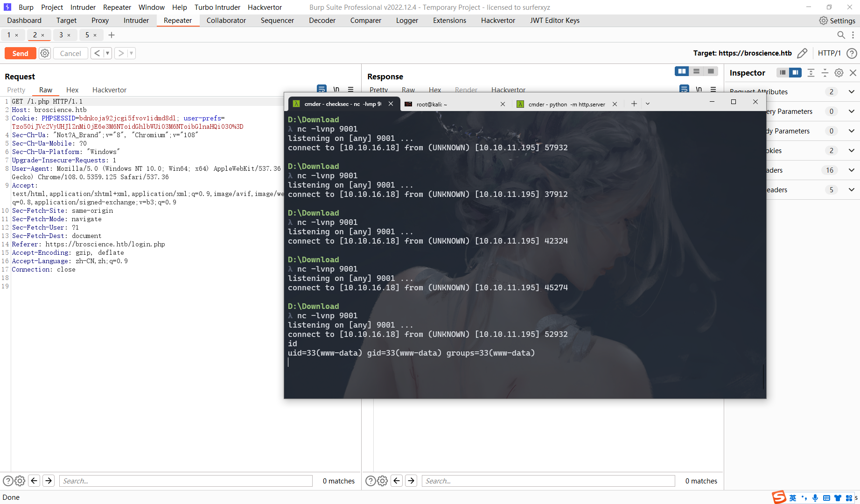Open cmder new-tab dropdown arrow
The width and height of the screenshot is (860, 504).
tap(648, 104)
